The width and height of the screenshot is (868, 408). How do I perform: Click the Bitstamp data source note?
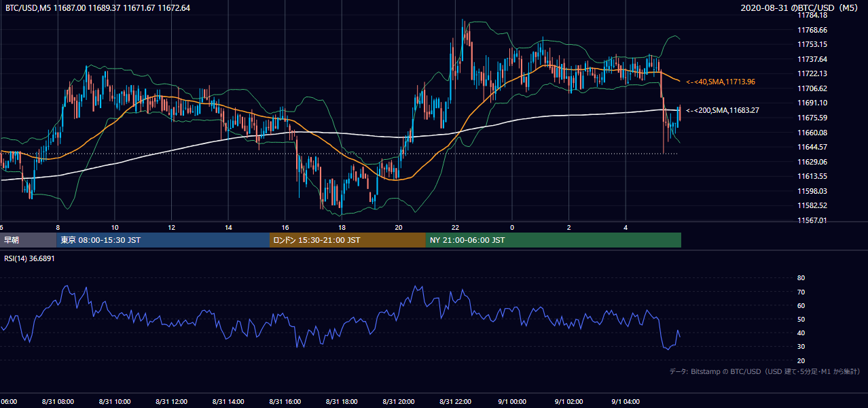pos(765,371)
